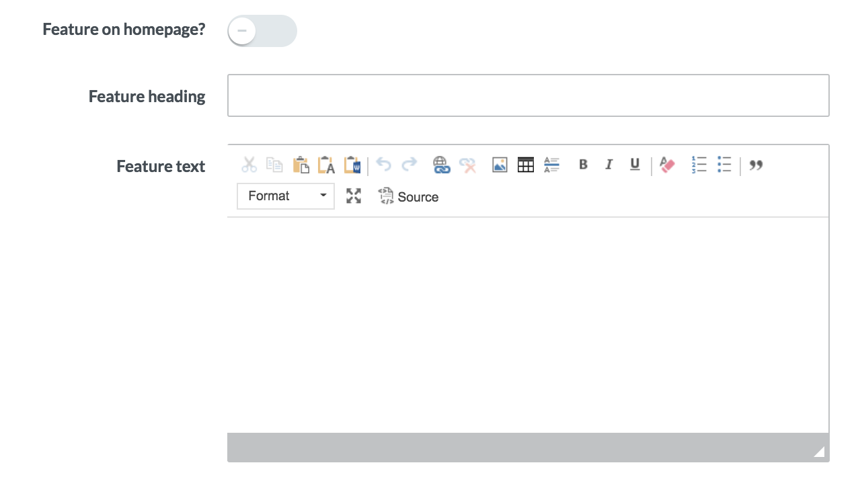
Task: Click the Copy icon in toolbar
Action: pyautogui.click(x=274, y=165)
